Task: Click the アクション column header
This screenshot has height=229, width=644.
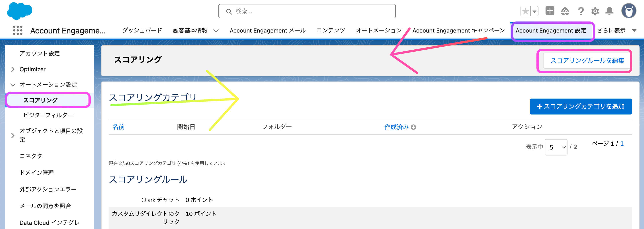Action: pos(527,127)
